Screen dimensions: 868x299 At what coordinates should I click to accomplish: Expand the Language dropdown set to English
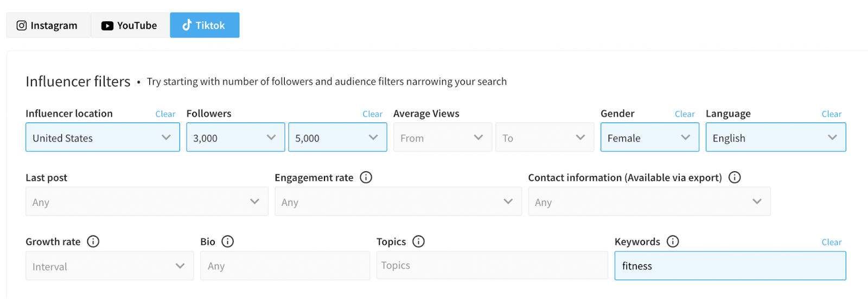click(x=775, y=138)
